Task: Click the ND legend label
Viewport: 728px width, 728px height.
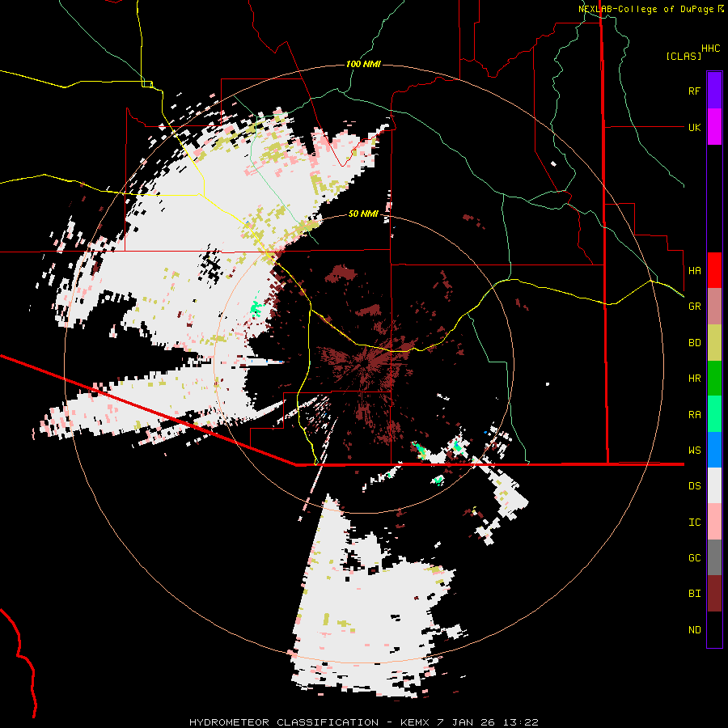Action: (694, 630)
